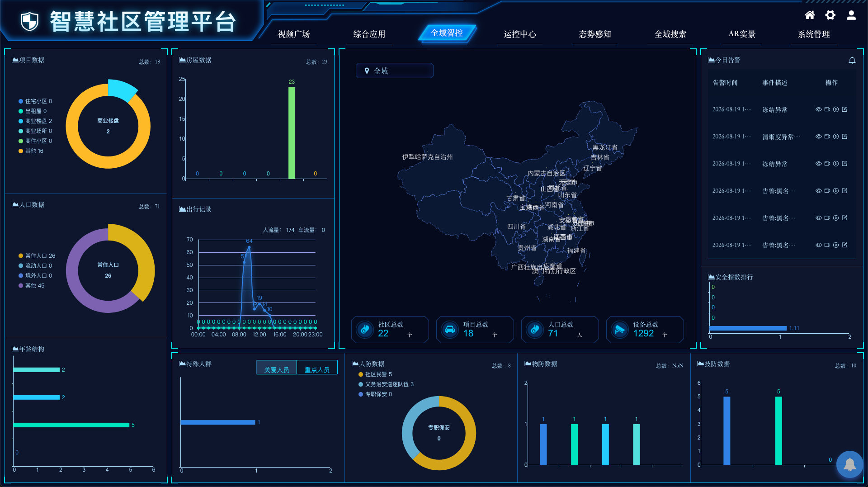Image resolution: width=868 pixels, height=487 pixels.
Task: Open camera video for 清晰度异常 alarm
Action: [827, 137]
